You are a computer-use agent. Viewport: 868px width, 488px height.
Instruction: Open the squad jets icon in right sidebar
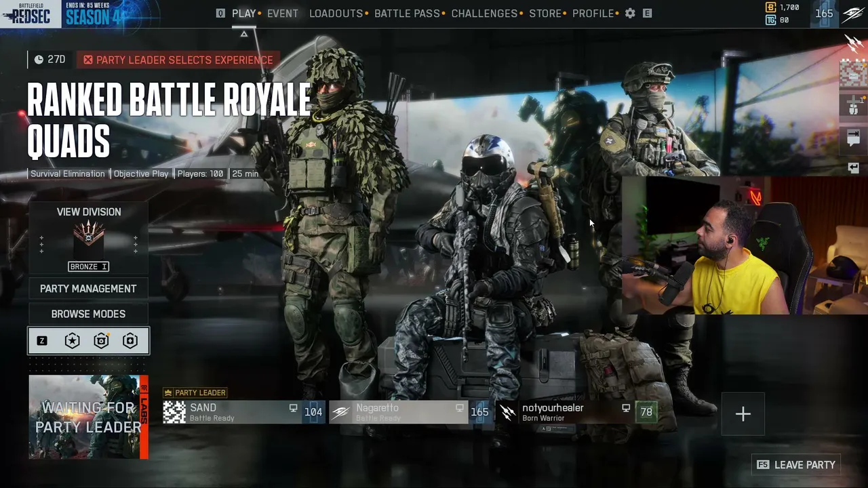pyautogui.click(x=853, y=43)
